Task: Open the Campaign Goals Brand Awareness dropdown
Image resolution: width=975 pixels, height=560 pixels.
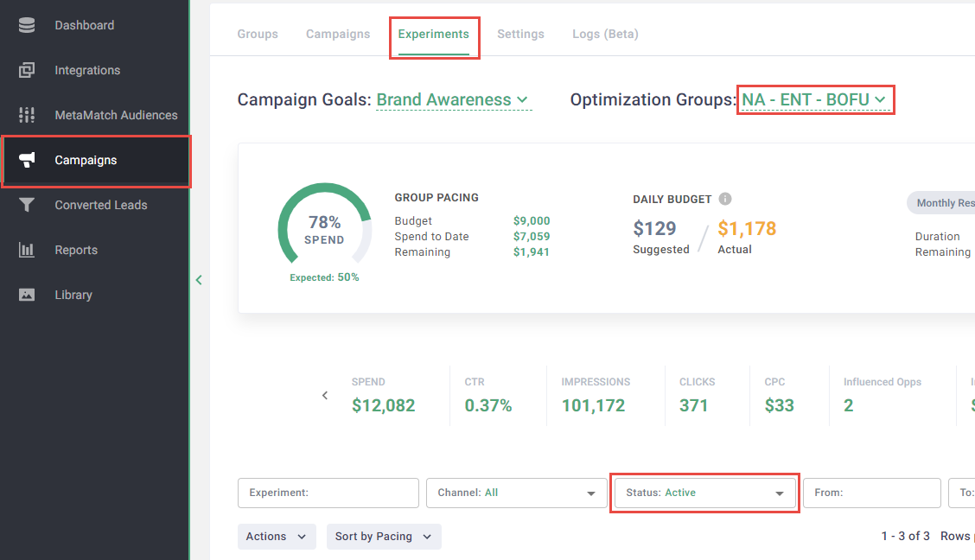Action: 453,100
